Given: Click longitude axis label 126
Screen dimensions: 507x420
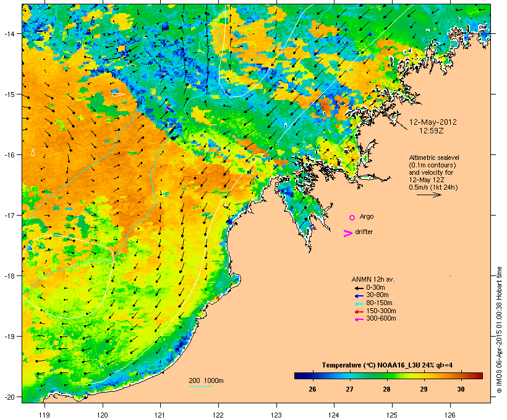Looking at the screenshot, I should tap(450, 415).
